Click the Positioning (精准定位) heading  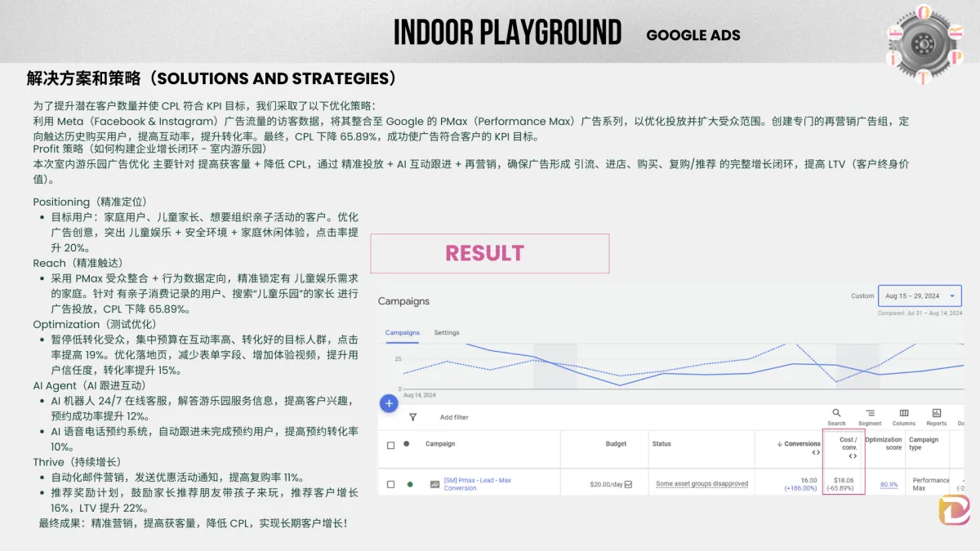pyautogui.click(x=90, y=202)
